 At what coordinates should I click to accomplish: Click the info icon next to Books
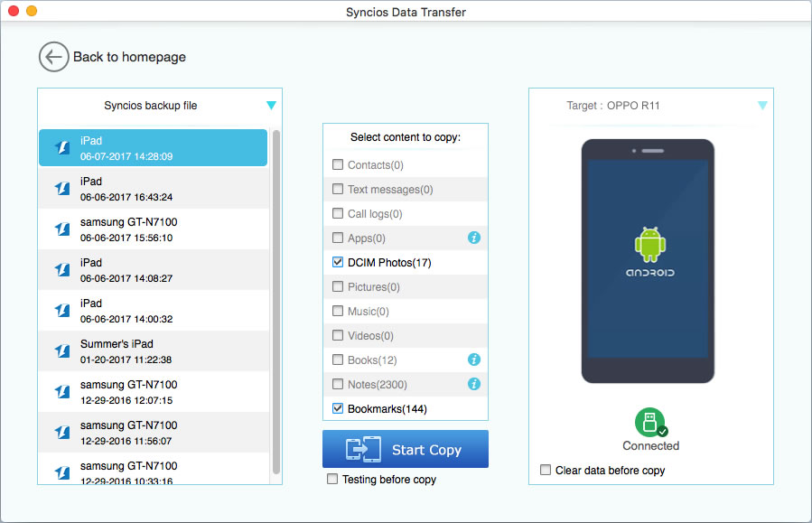coord(474,360)
